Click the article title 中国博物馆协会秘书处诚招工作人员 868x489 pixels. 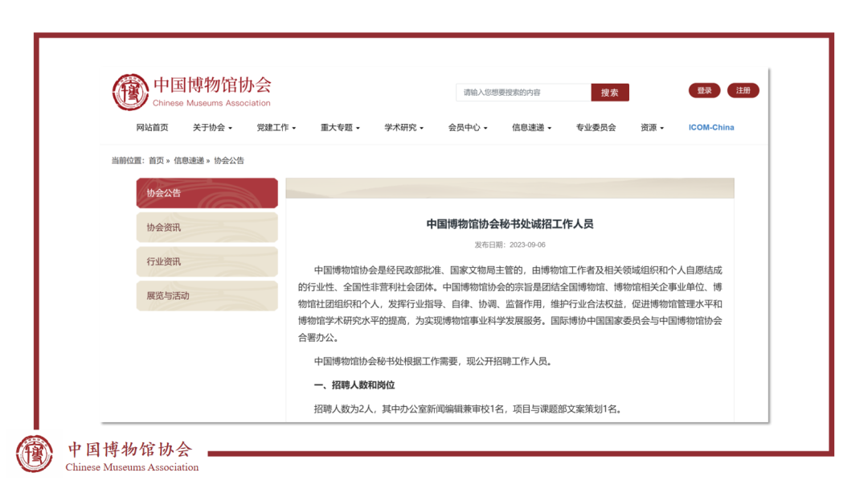point(510,224)
